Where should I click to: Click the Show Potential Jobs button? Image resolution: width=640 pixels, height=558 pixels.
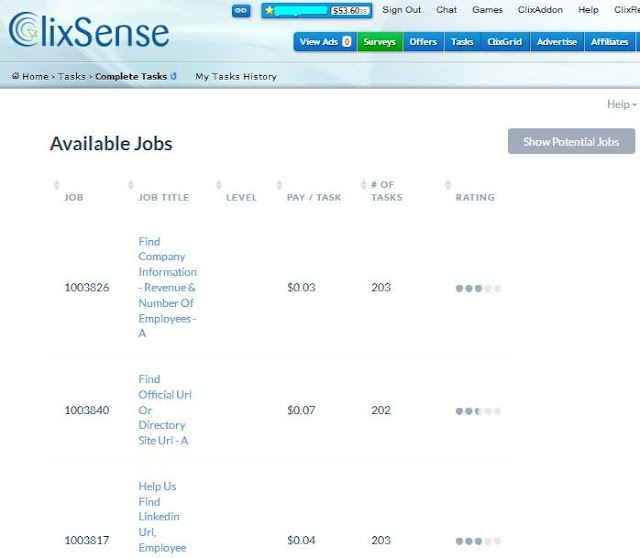[571, 141]
